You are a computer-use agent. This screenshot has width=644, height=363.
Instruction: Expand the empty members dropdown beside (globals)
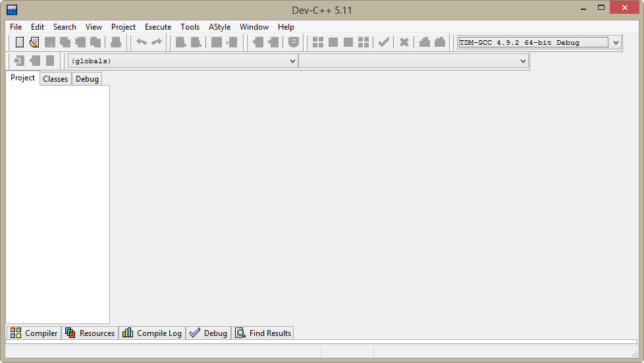tap(523, 61)
